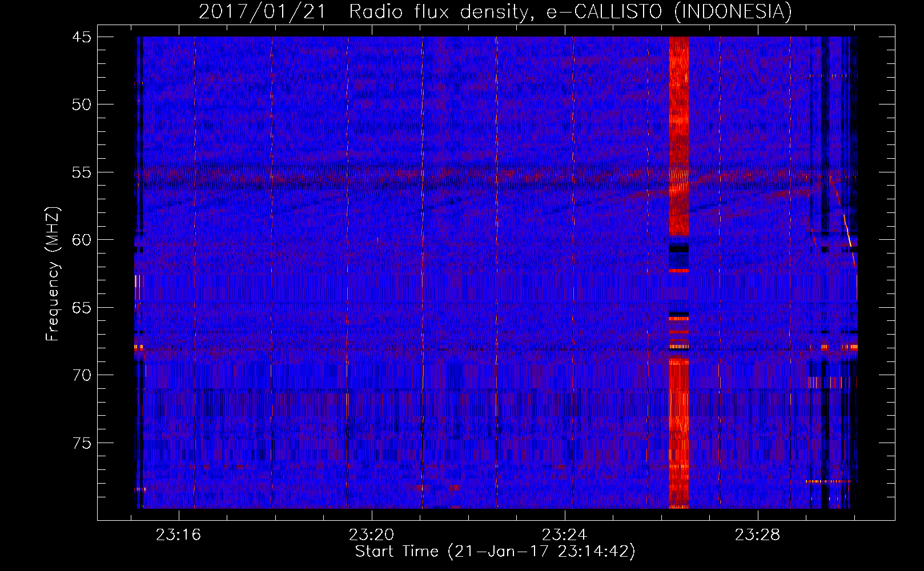Click the 60 frequency tick label

pyautogui.click(x=81, y=240)
